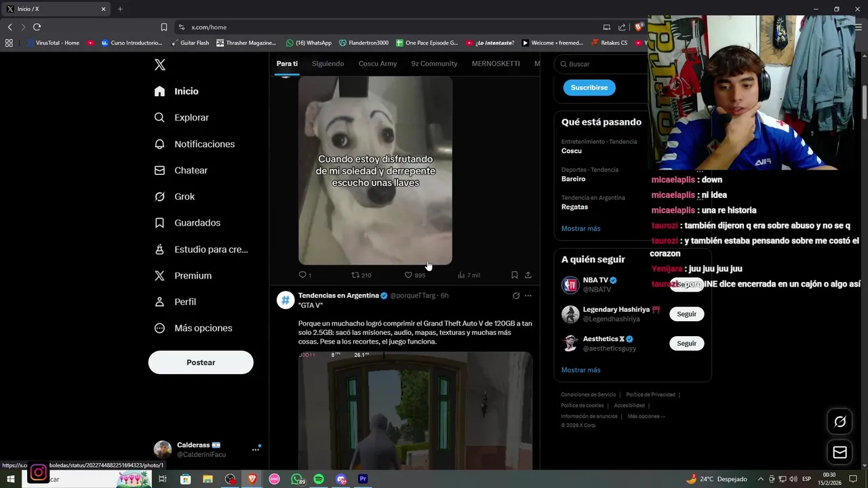Expand Más opciones footer link
The height and width of the screenshot is (488, 868).
[x=646, y=416]
